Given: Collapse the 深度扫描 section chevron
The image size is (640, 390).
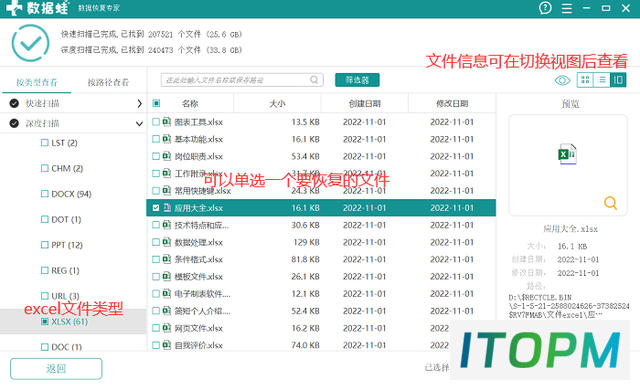Looking at the screenshot, I should click(139, 124).
